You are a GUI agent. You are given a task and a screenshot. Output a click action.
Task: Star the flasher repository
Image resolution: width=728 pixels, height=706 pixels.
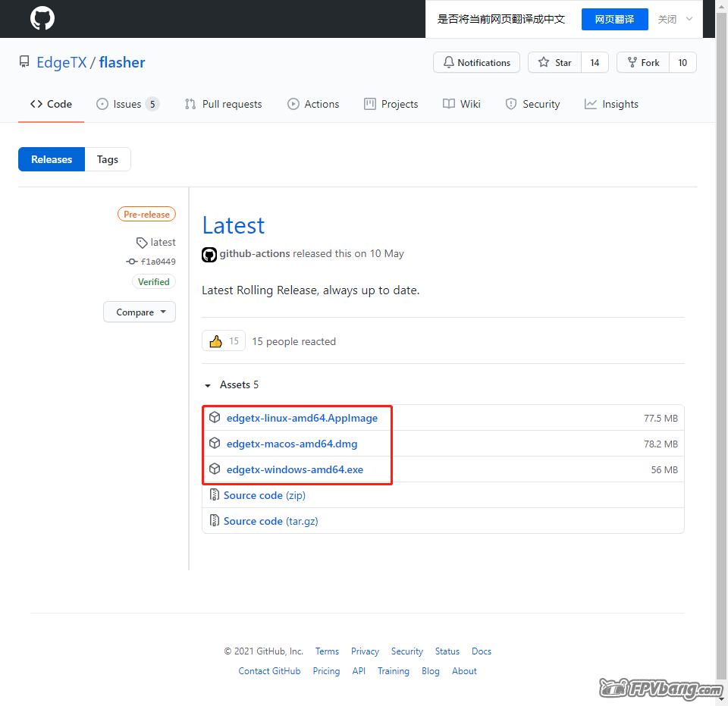pos(555,63)
